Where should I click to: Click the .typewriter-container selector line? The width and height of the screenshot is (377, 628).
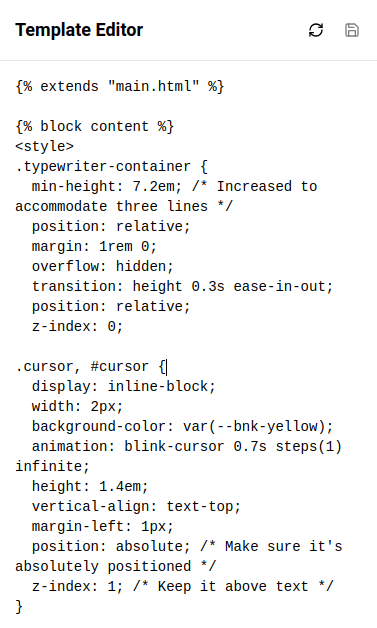click(111, 166)
